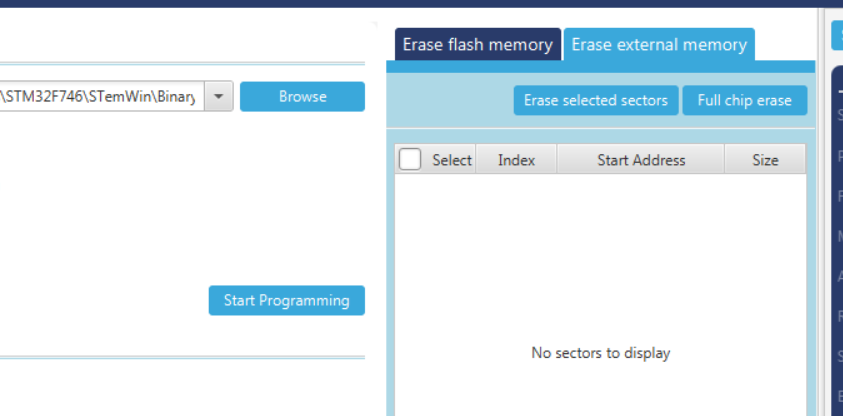Screen dimensions: 843x416
Task: Open the Erase external memory tab
Action: (x=658, y=45)
